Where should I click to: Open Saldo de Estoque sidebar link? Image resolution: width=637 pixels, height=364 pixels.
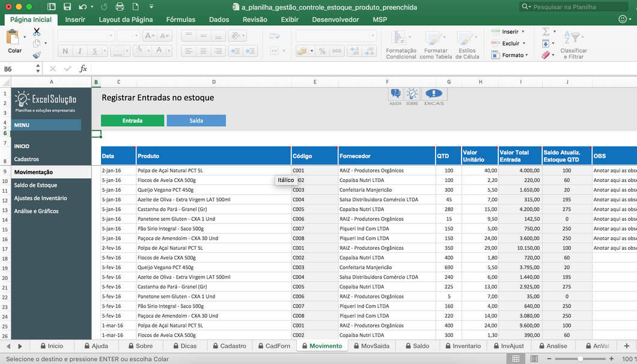tap(35, 185)
